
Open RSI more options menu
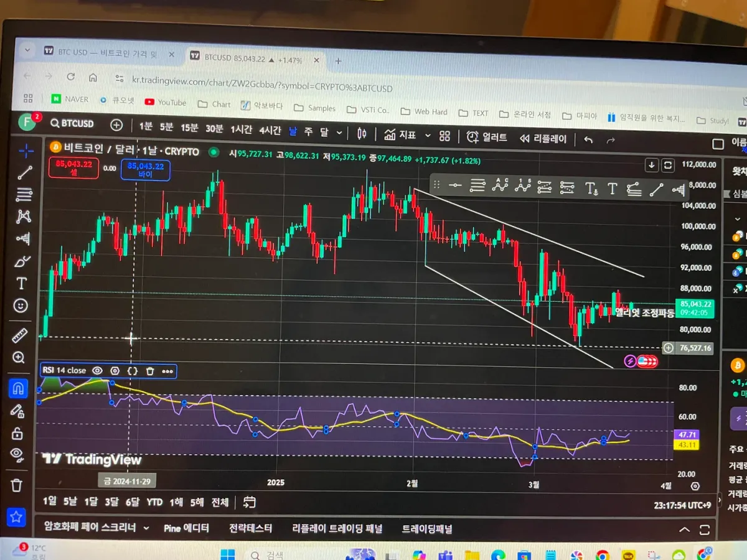167,371
